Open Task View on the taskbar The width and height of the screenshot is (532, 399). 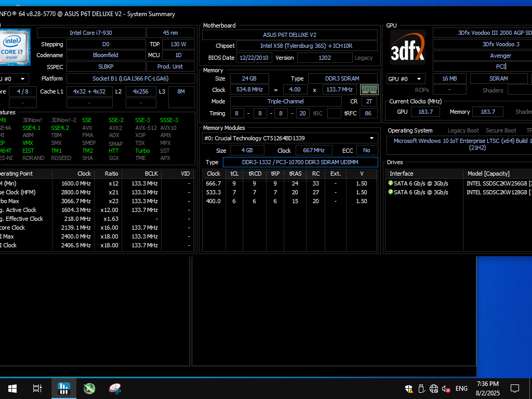[37, 388]
